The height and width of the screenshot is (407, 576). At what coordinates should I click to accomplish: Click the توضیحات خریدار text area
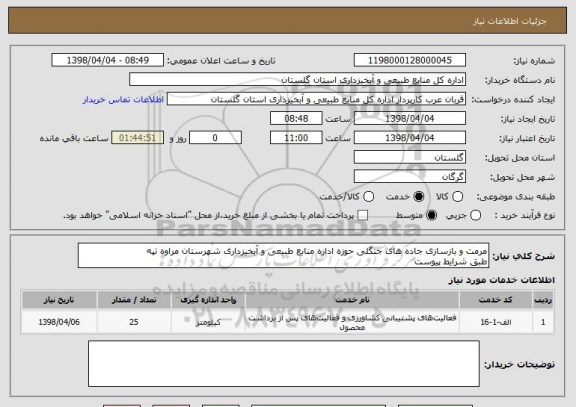pyautogui.click(x=284, y=364)
